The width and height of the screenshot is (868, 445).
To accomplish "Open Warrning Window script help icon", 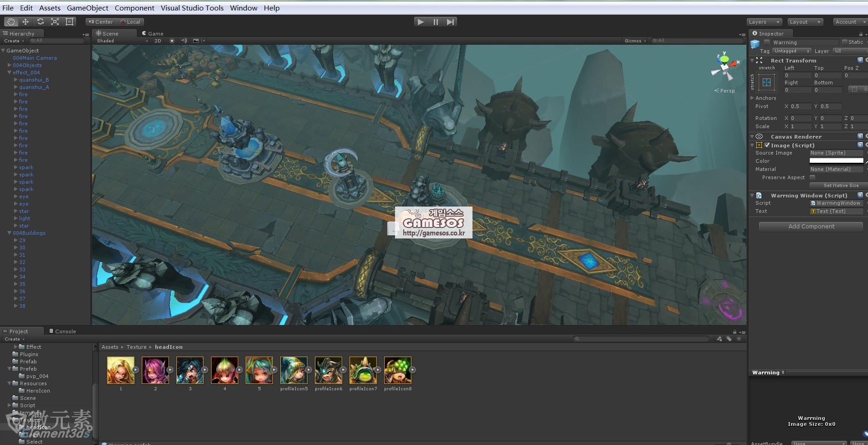I will 860,195.
